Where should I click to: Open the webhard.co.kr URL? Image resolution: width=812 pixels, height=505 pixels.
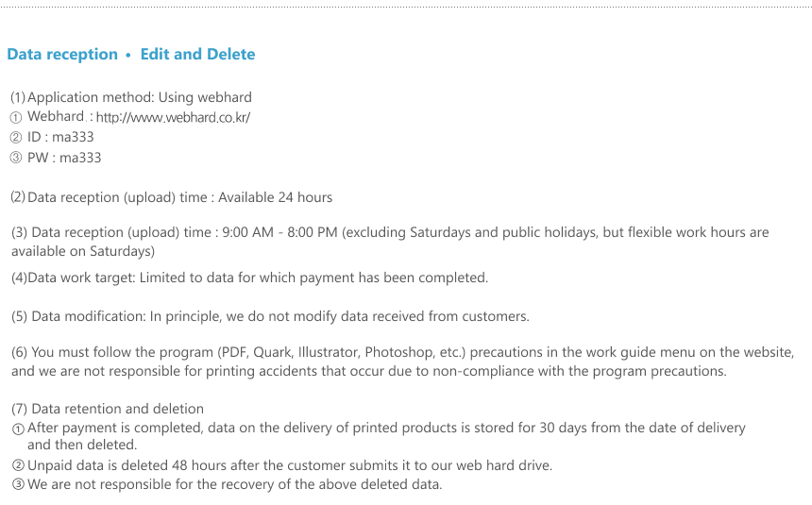pyautogui.click(x=173, y=118)
